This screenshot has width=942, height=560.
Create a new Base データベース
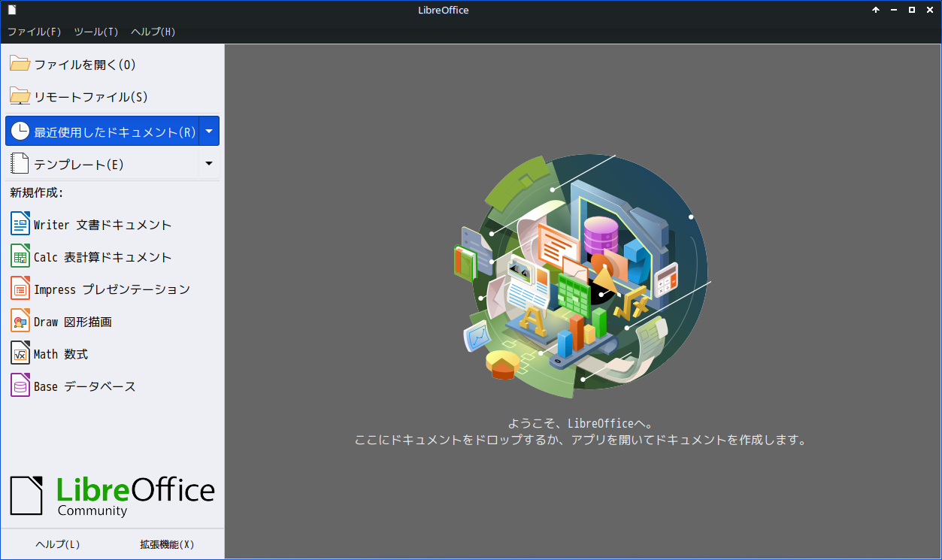tap(112, 386)
